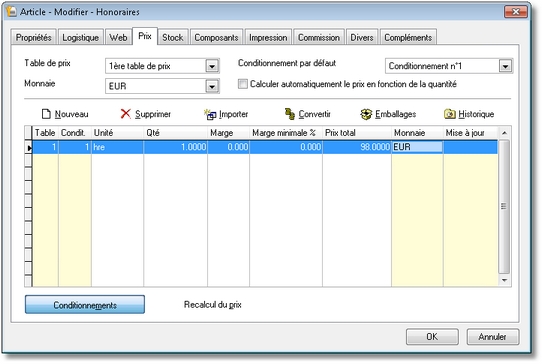Click the 0.000 Marge minimale cell

point(286,147)
